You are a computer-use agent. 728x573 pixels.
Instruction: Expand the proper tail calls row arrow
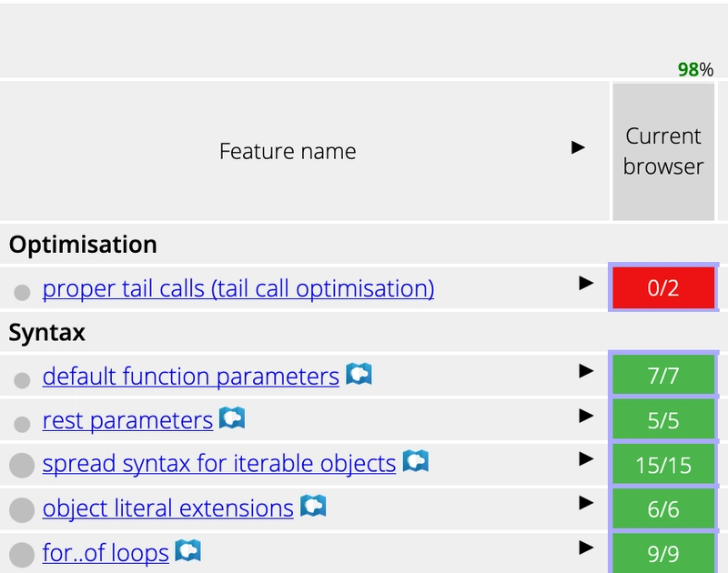[x=587, y=284]
